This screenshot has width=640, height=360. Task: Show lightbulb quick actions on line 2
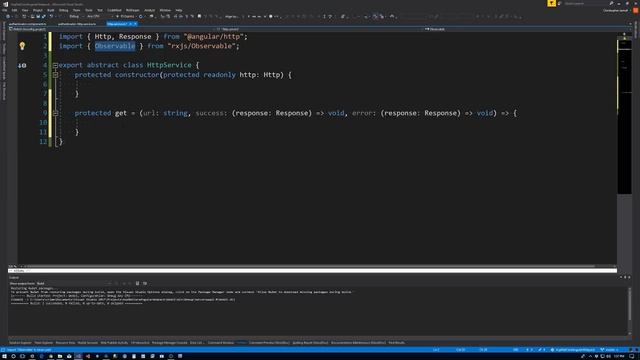click(x=22, y=46)
